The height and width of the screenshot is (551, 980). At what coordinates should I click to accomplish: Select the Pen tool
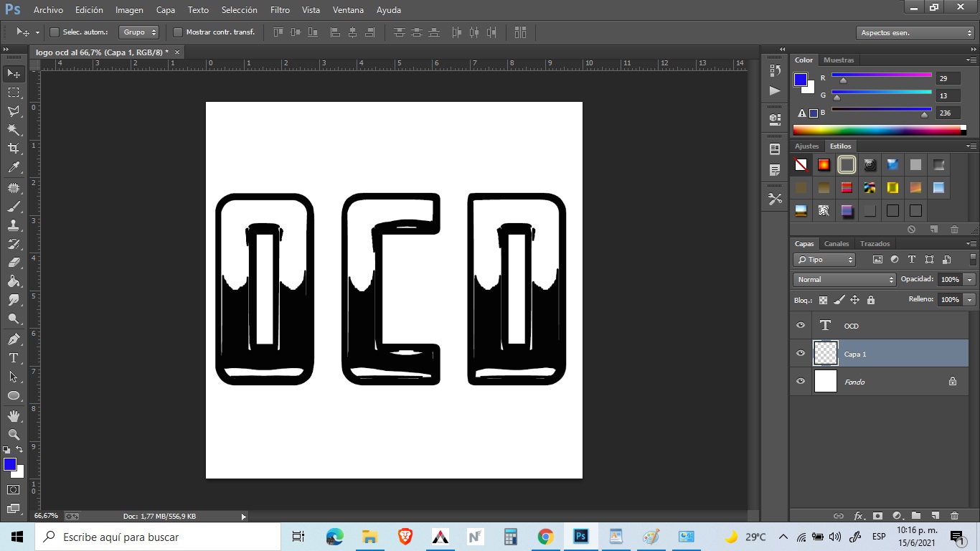14,339
